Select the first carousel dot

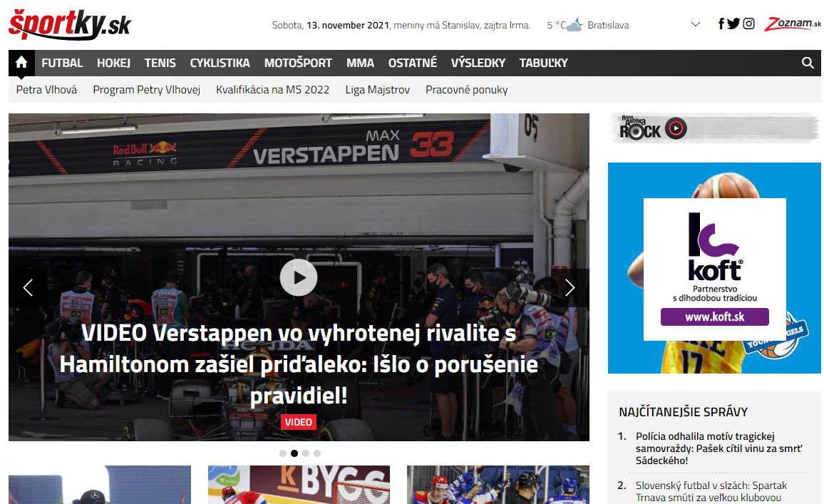pos(283,453)
